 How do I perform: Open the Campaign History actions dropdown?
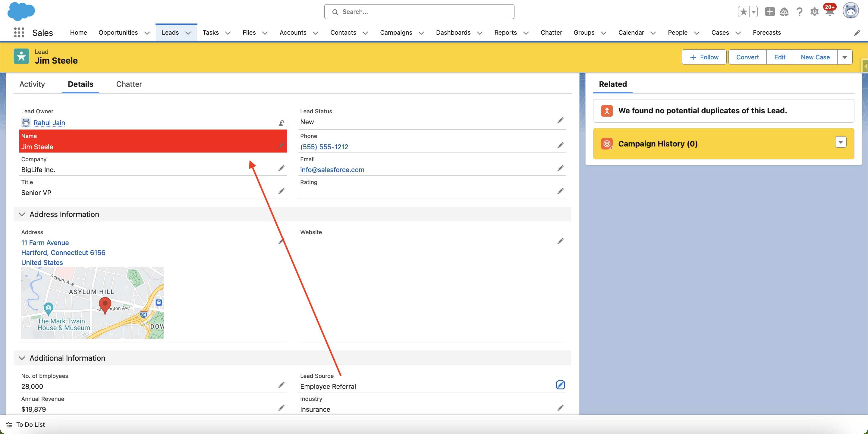click(x=841, y=142)
